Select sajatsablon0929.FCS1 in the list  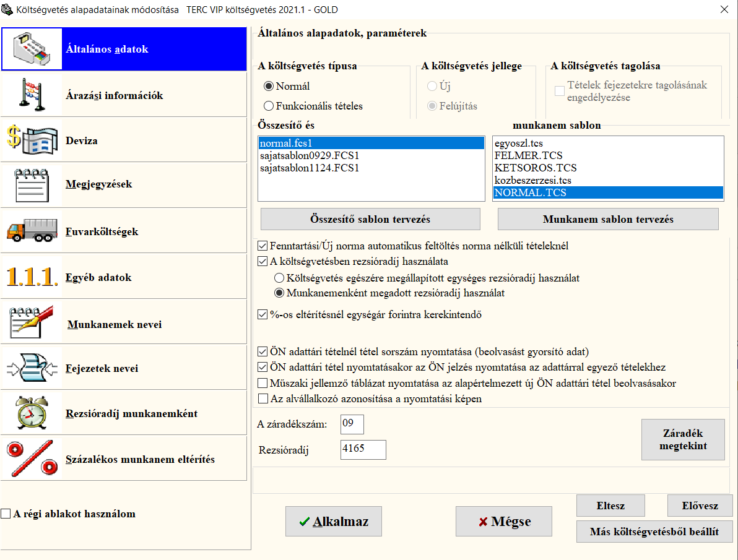pyautogui.click(x=371, y=155)
